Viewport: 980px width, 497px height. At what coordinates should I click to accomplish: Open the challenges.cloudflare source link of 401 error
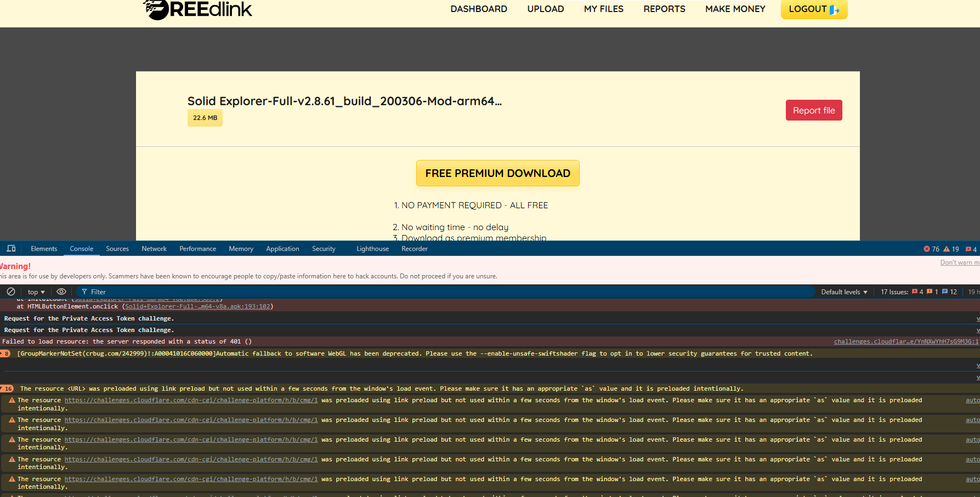pyautogui.click(x=906, y=341)
